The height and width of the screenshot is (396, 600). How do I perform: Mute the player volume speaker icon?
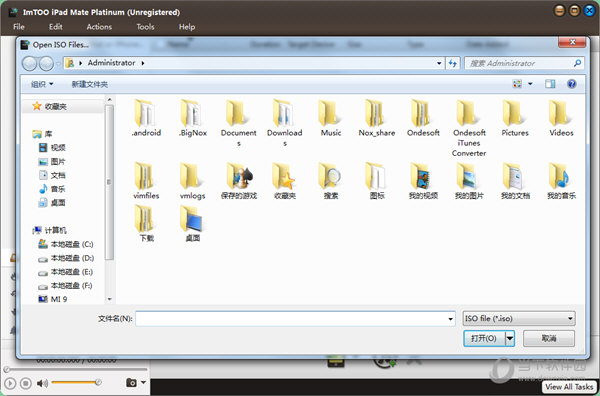[x=42, y=383]
